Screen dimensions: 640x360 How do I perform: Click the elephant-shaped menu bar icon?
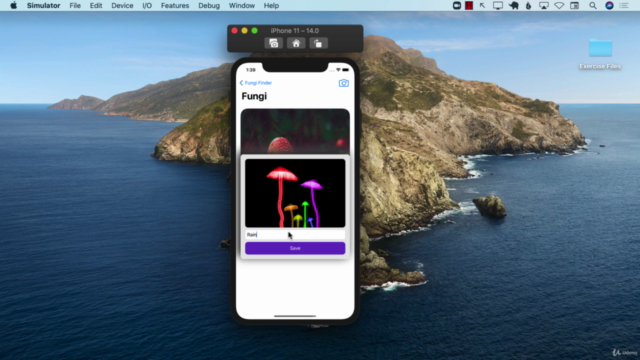513,6
